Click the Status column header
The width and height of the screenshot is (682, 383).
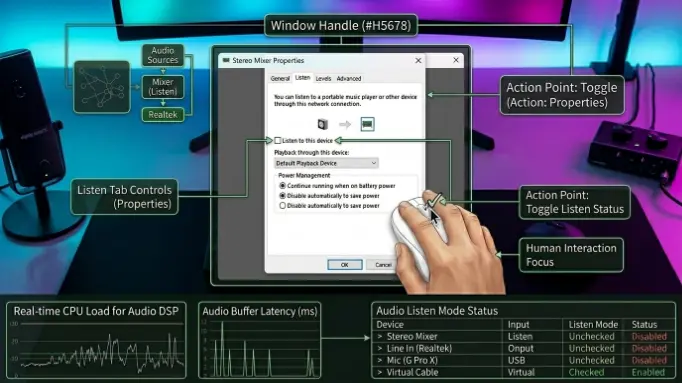coord(644,325)
